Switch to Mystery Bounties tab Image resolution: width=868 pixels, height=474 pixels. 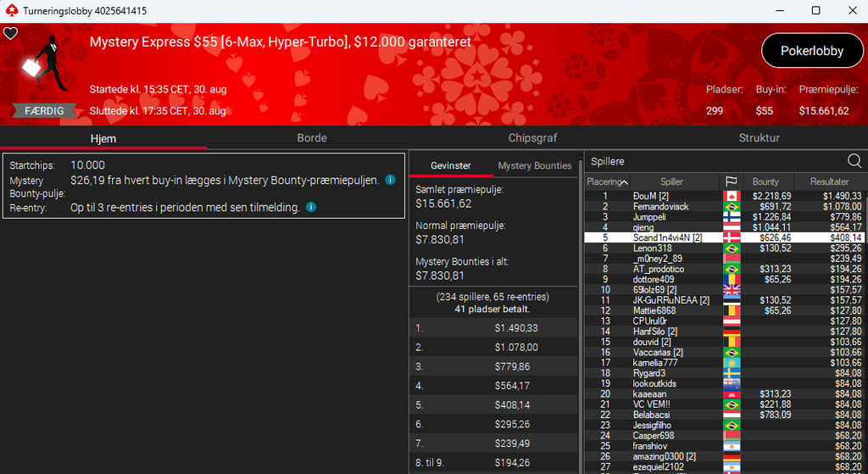point(535,165)
